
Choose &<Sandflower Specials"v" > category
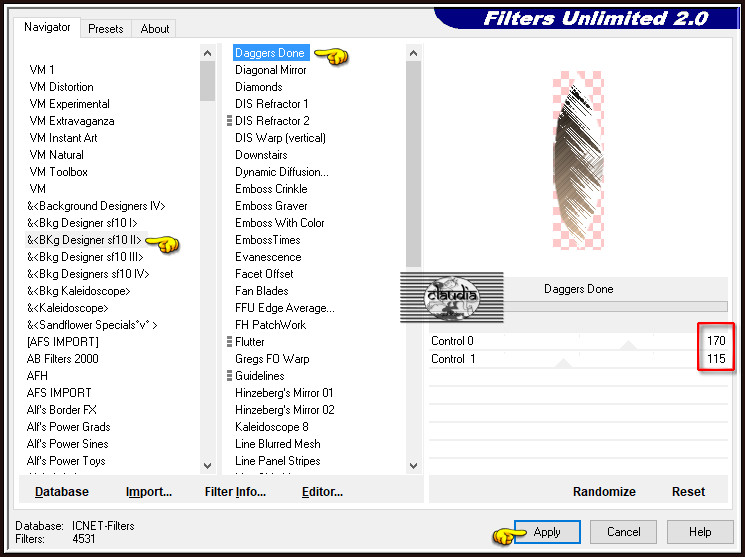click(92, 325)
